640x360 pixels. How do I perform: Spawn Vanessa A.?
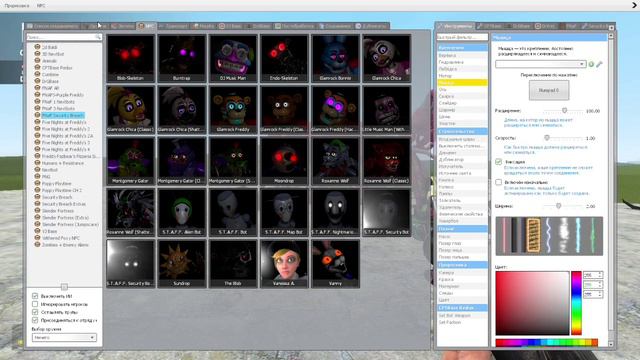point(284,264)
